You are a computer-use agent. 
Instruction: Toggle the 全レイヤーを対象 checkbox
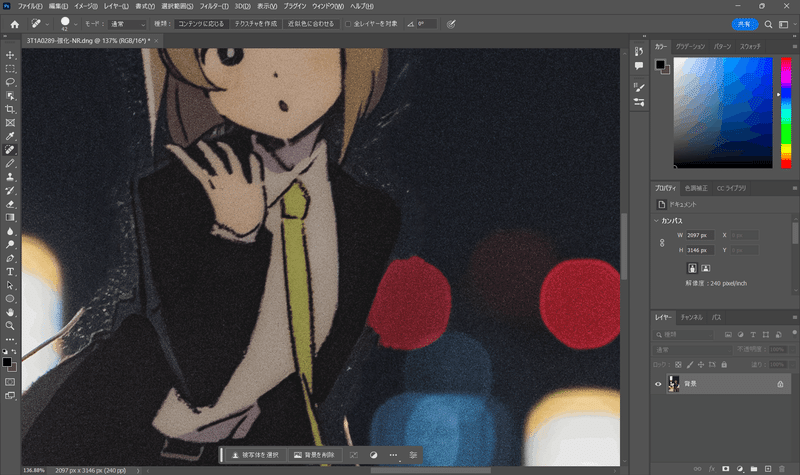[x=348, y=24]
